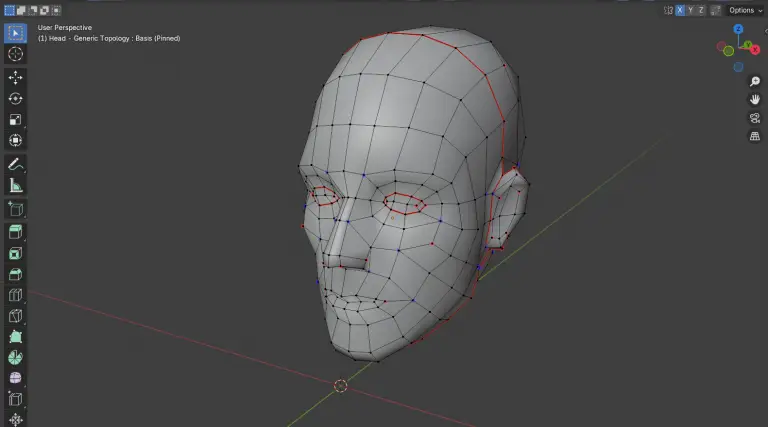Select the Extrude Region tool
The width and height of the screenshot is (768, 427).
16,232
